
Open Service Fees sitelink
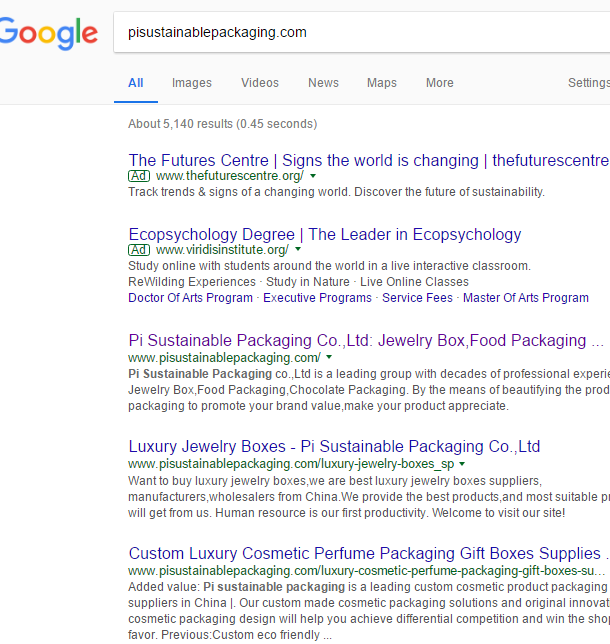(417, 298)
